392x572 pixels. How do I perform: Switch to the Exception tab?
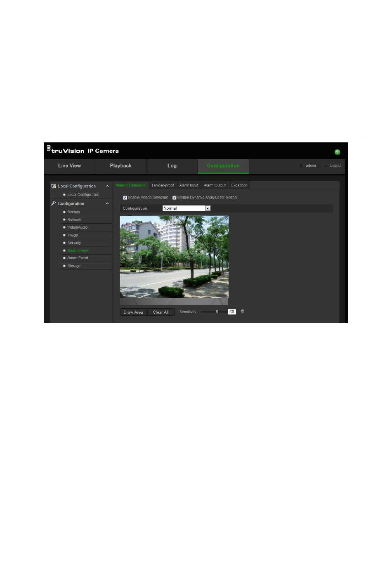(239, 185)
